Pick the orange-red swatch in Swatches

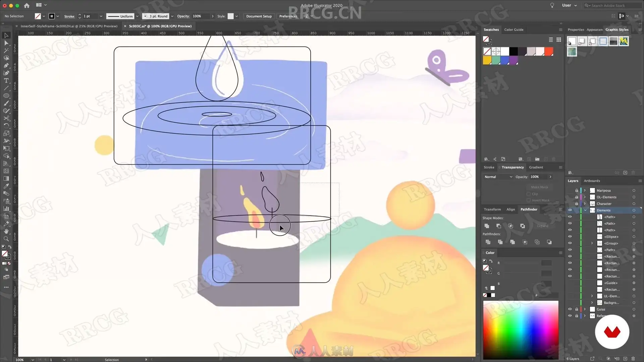(x=549, y=51)
